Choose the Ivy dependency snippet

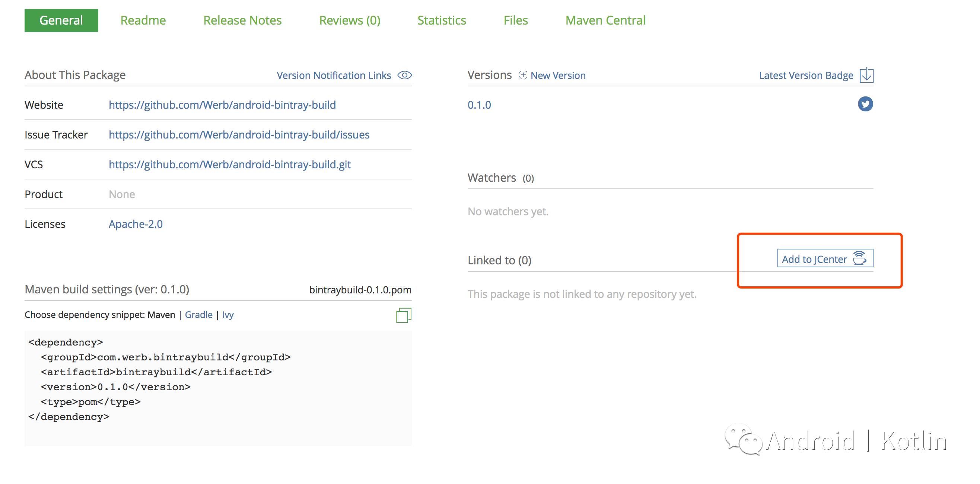228,315
